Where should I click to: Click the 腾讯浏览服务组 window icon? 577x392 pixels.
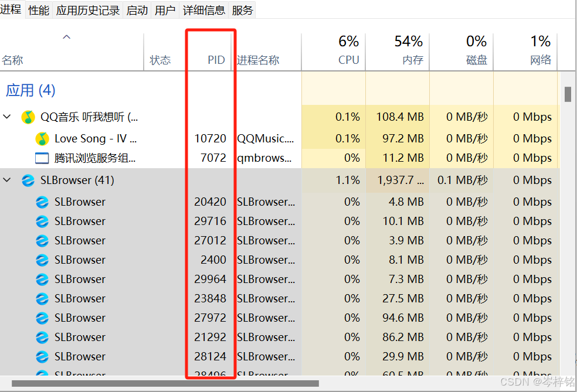point(42,158)
